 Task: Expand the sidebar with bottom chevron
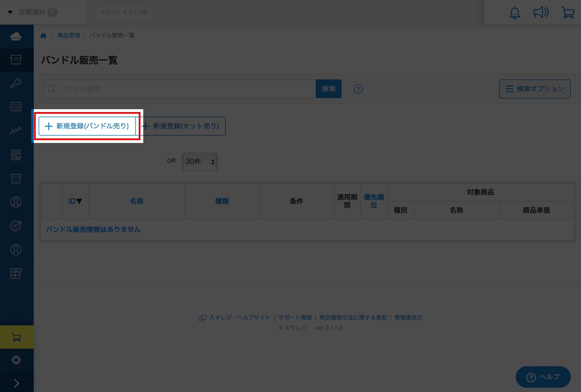[x=16, y=383]
